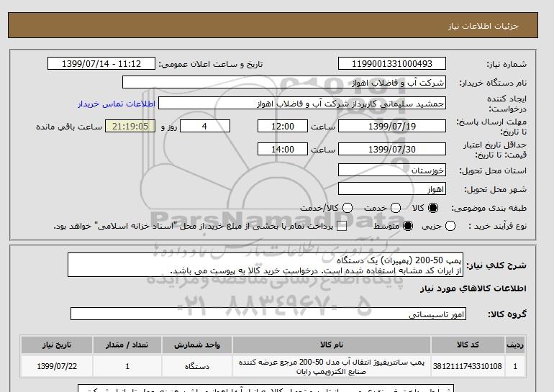Click the requester field جمشید سلیمانی
This screenshot has width=554, height=392.
(x=302, y=103)
